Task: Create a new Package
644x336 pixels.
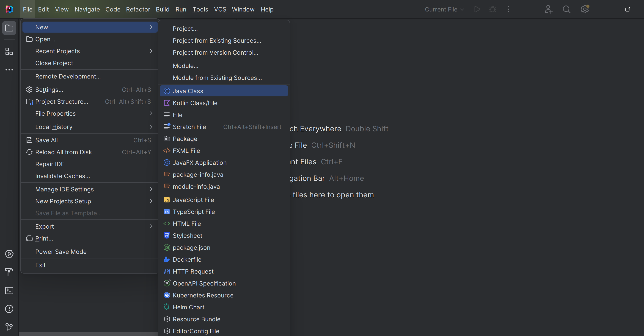Action: pos(224,139)
